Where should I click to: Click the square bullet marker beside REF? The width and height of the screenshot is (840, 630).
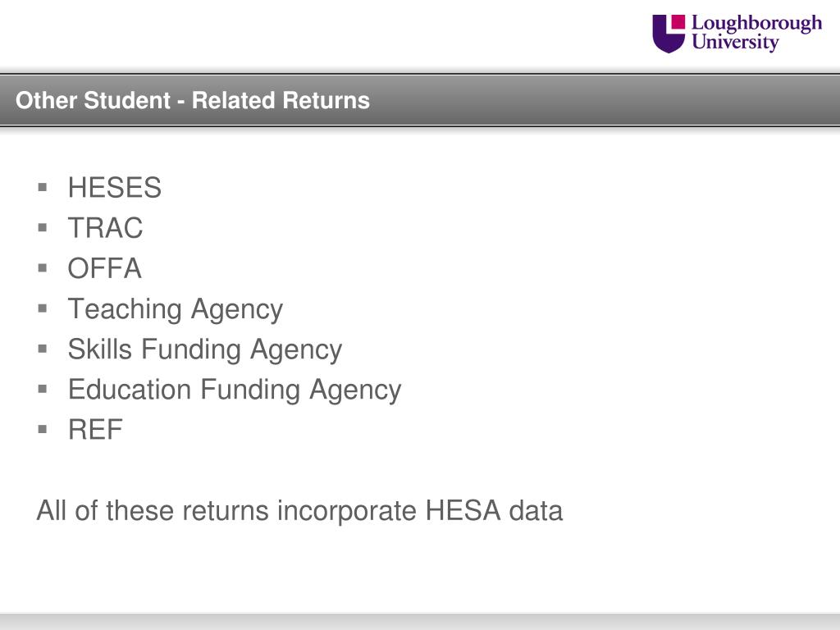tap(43, 429)
